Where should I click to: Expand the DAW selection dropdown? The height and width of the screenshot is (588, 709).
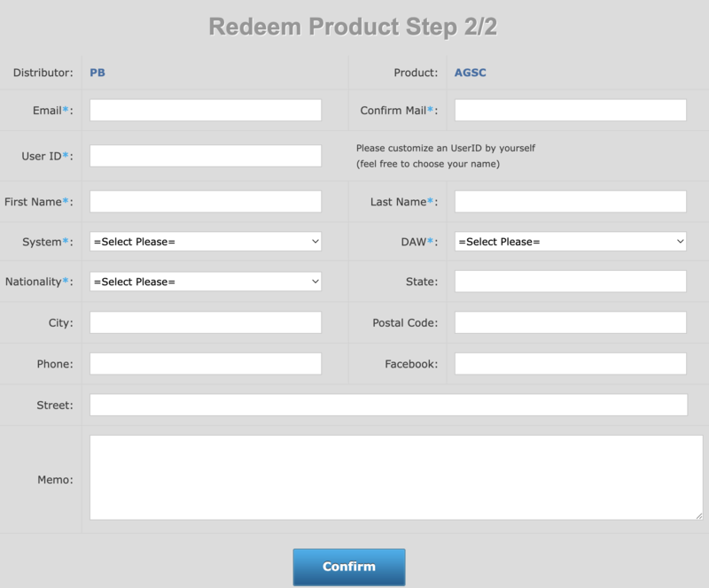coord(570,241)
